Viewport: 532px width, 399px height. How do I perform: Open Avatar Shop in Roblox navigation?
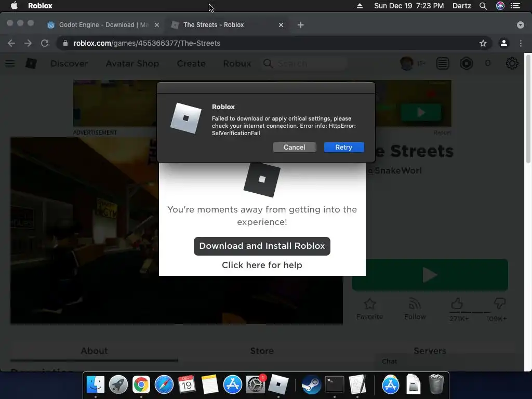pos(132,63)
